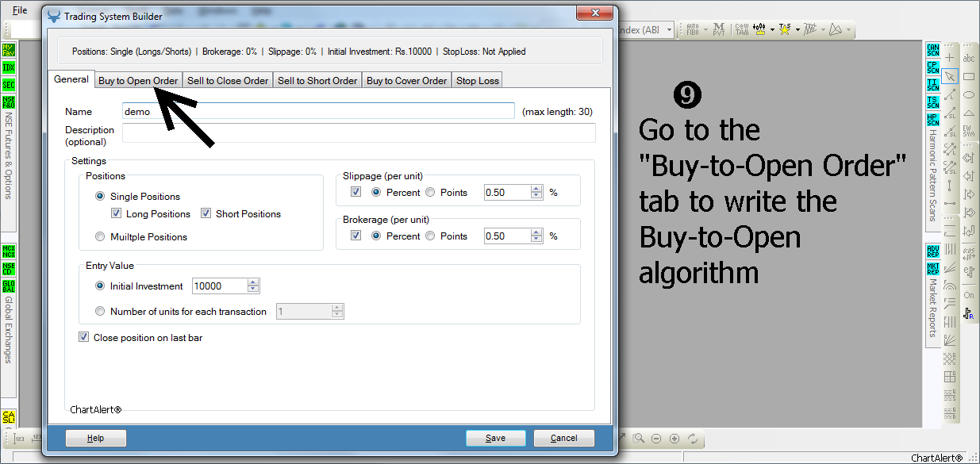Click the Save button
The width and height of the screenshot is (980, 464).
click(x=496, y=438)
